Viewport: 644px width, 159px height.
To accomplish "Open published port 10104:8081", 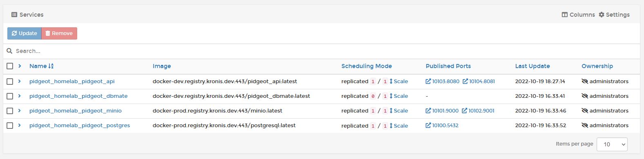I will click(479, 82).
